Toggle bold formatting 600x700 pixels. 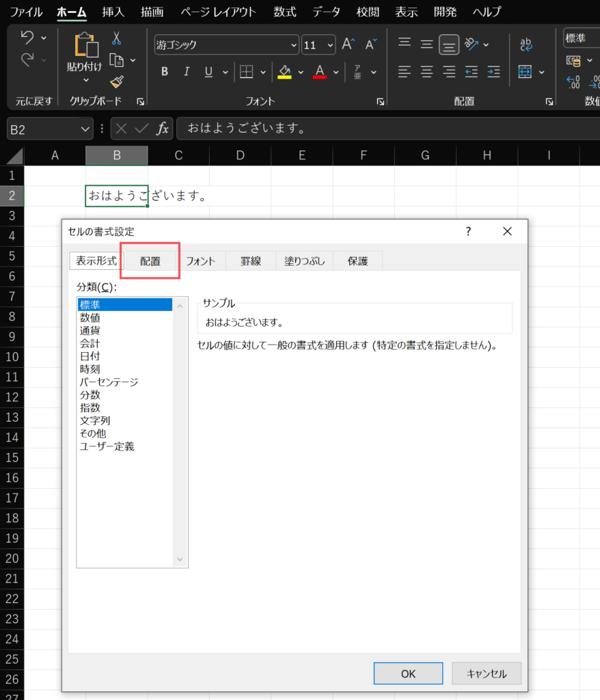click(x=164, y=72)
